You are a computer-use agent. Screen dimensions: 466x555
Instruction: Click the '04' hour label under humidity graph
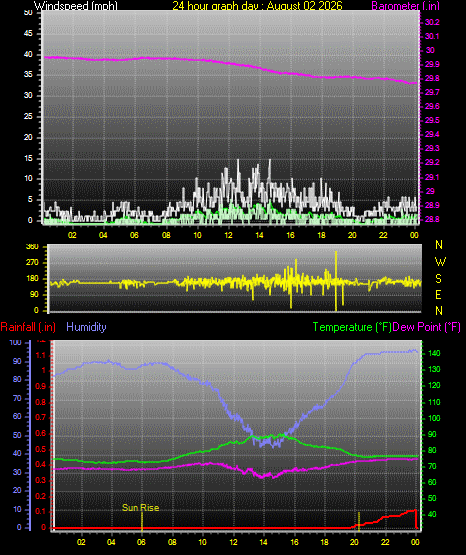tap(111, 542)
